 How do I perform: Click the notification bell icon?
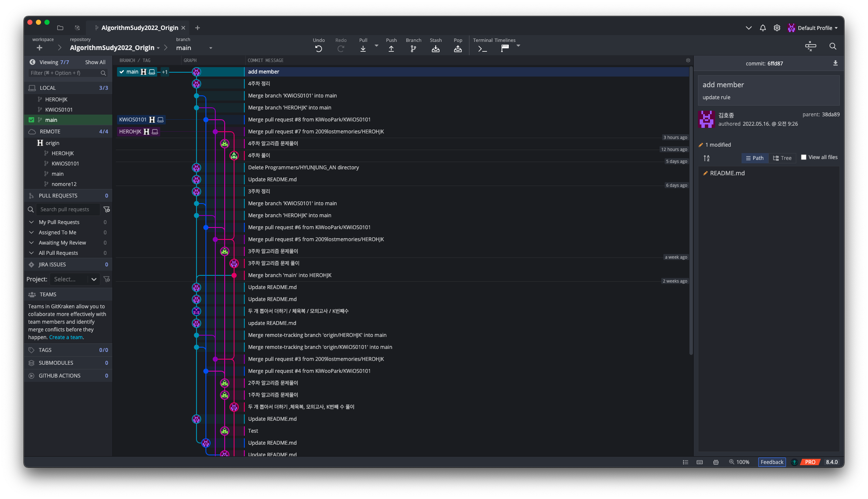coord(762,28)
